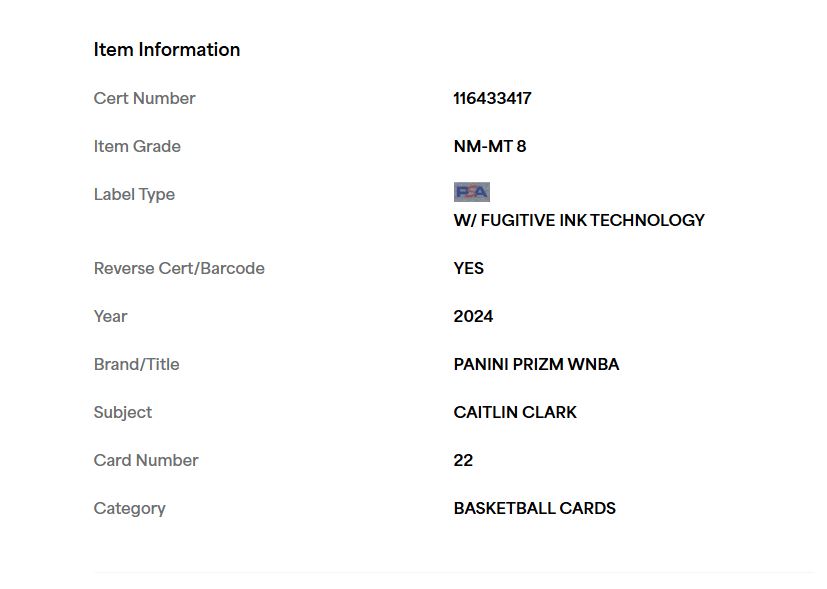The height and width of the screenshot is (589, 827).
Task: Click W/ FUGITIVE INK TECHNOLOGY text
Action: tap(579, 220)
